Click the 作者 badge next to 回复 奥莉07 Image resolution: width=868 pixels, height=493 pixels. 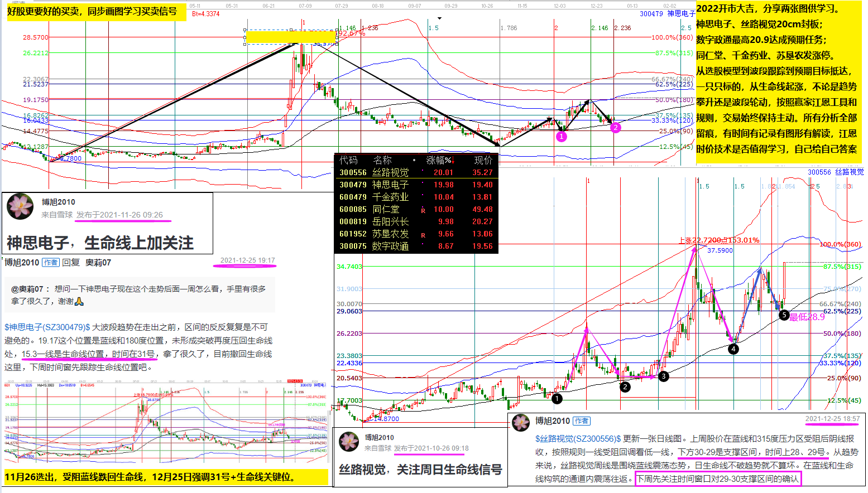click(51, 263)
